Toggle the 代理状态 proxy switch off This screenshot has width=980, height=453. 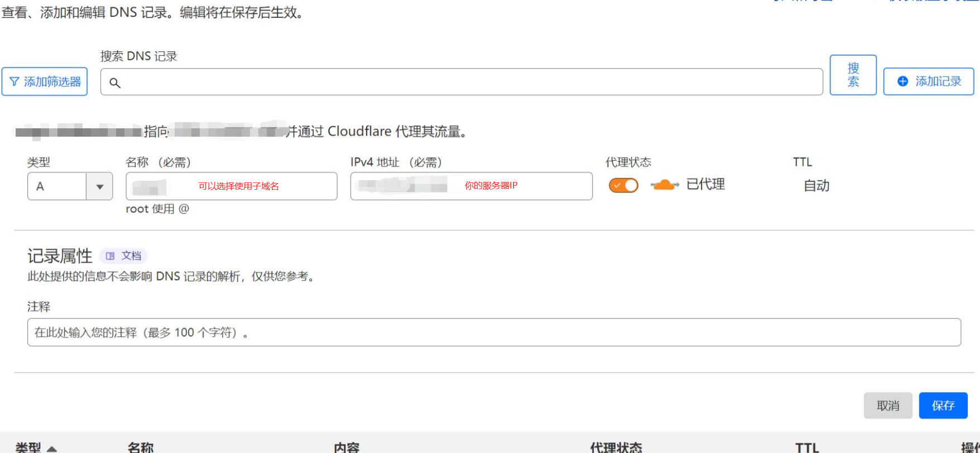point(623,185)
